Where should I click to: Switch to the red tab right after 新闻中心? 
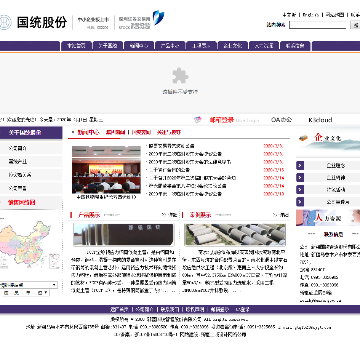coord(116,132)
